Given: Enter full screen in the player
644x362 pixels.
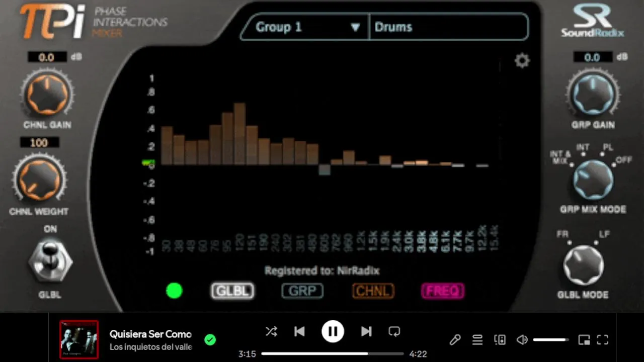Looking at the screenshot, I should (x=603, y=340).
